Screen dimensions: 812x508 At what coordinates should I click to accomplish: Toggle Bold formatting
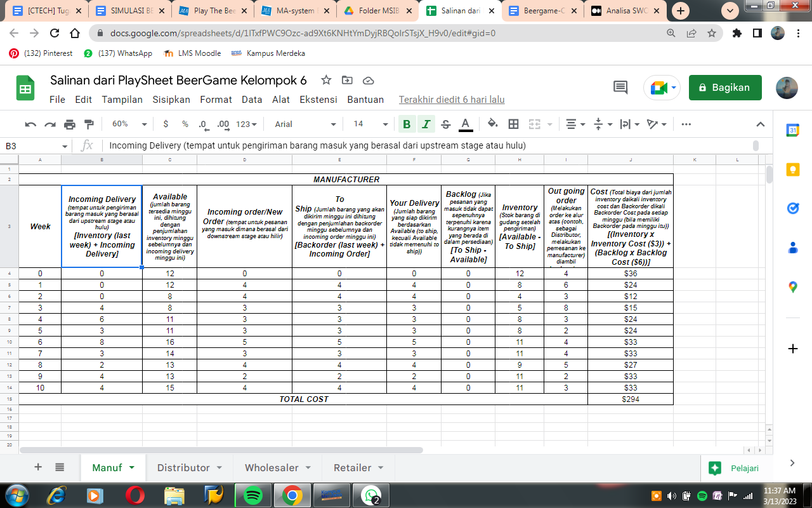click(407, 124)
